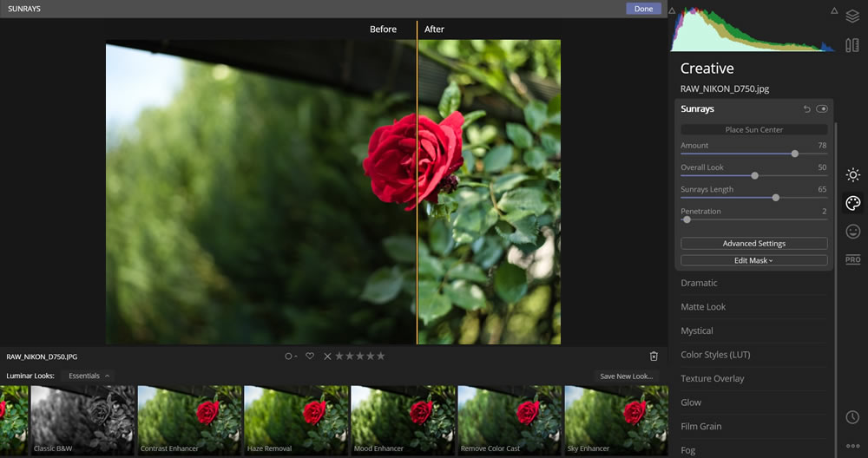This screenshot has width=868, height=458.
Task: Rate image one star
Action: pyautogui.click(x=339, y=356)
